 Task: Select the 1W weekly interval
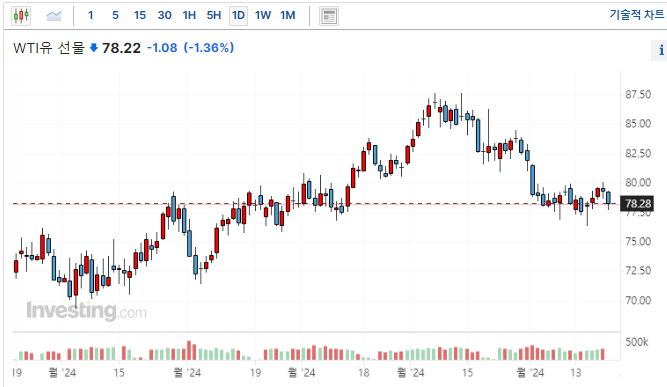click(263, 16)
